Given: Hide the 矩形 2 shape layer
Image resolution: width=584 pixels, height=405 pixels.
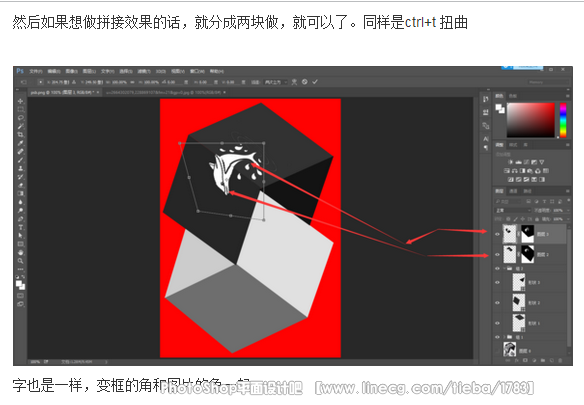Looking at the screenshot, I should 497,303.
